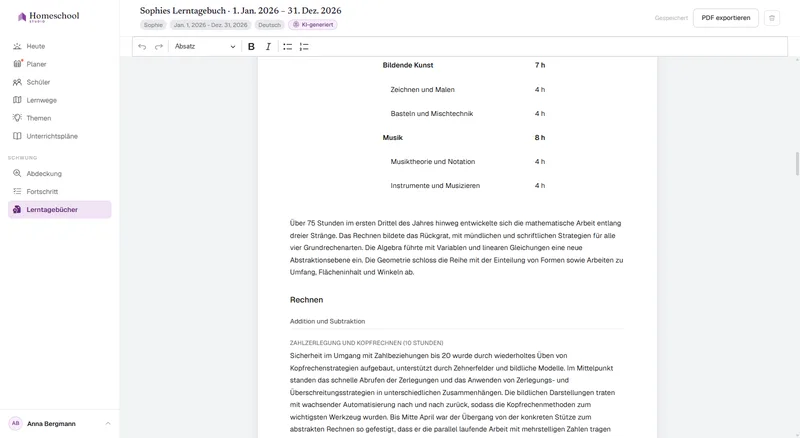Redo the last edit
This screenshot has height=438, width=800.
tap(159, 46)
